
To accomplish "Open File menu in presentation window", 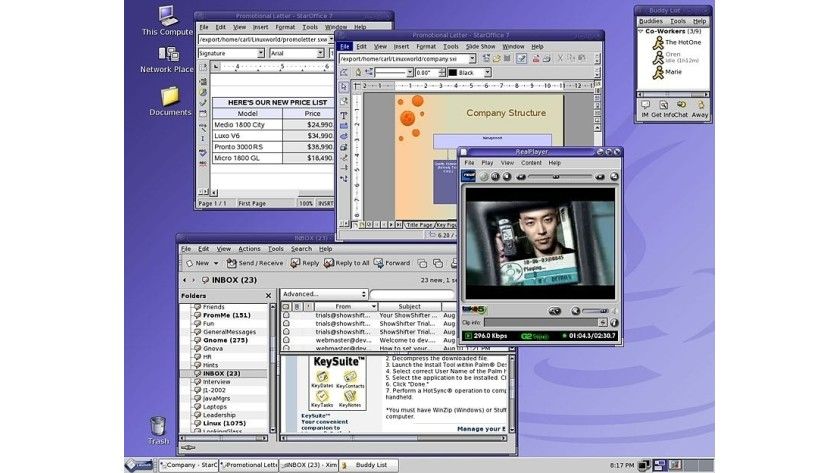I will (x=345, y=47).
